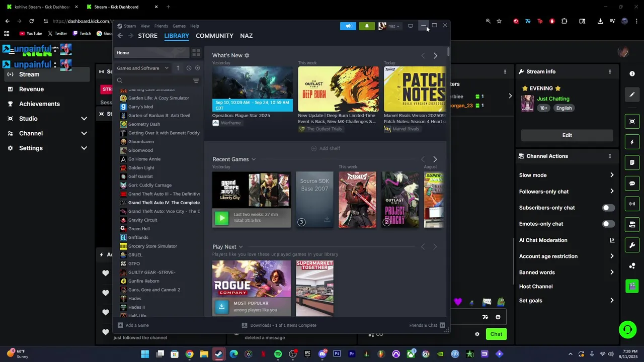The image size is (644, 362).
Task: Play Grand Theft Auto IV green button
Action: coord(221,218)
